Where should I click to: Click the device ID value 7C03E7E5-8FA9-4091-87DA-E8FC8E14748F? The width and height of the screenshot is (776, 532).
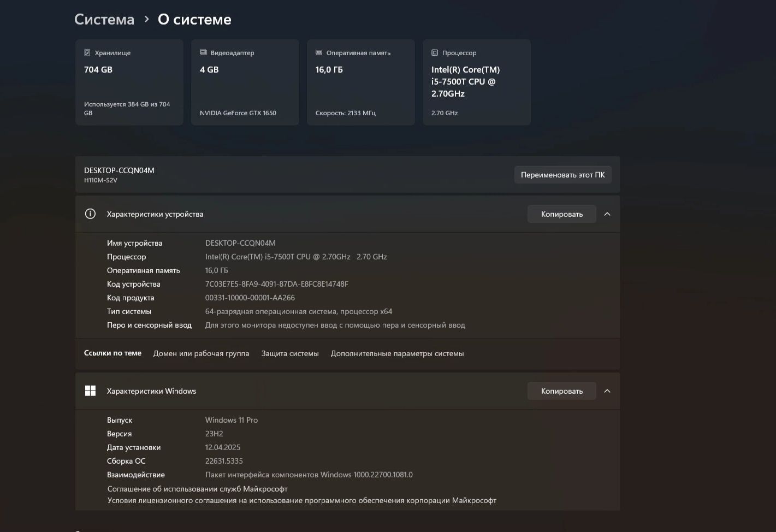[276, 284]
